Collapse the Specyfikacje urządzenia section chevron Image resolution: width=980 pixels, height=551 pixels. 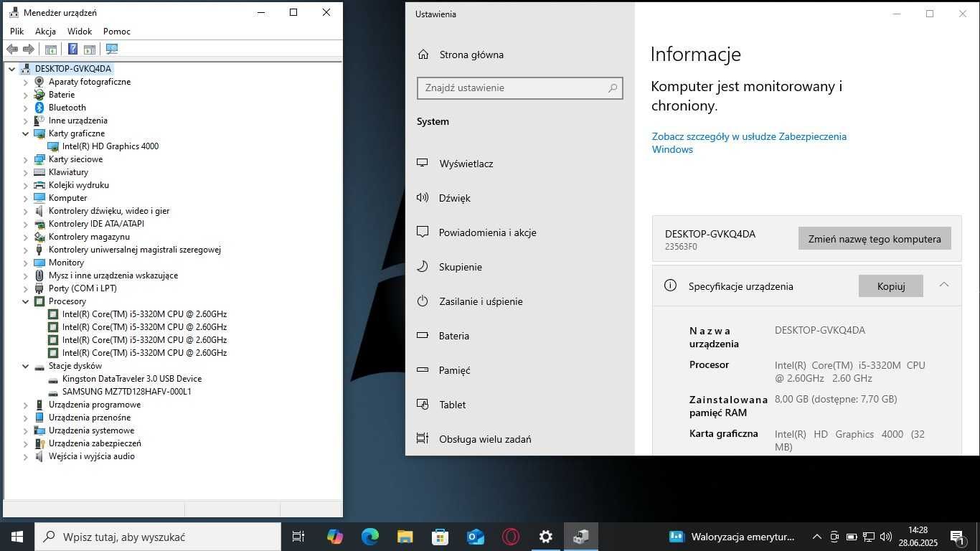(x=944, y=286)
